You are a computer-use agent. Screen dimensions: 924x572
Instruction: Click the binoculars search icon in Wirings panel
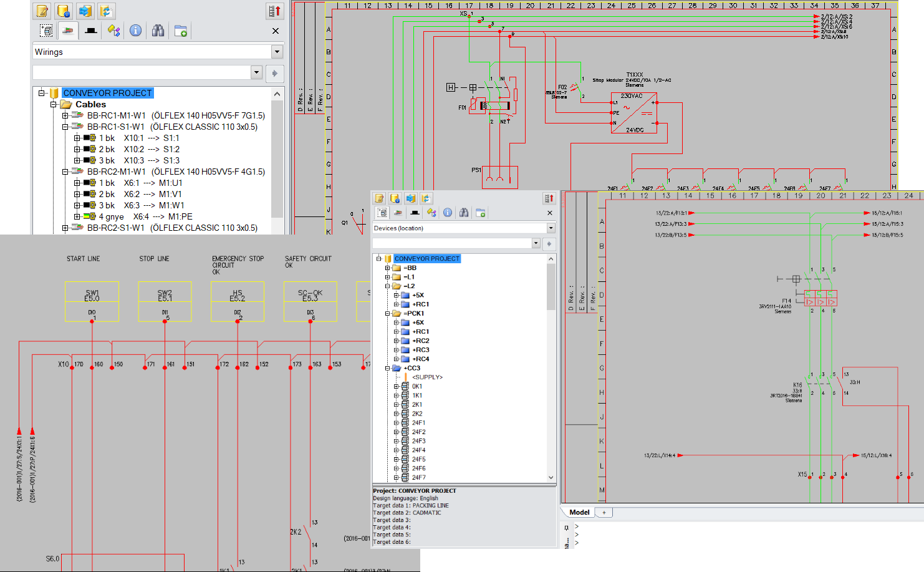click(x=158, y=31)
